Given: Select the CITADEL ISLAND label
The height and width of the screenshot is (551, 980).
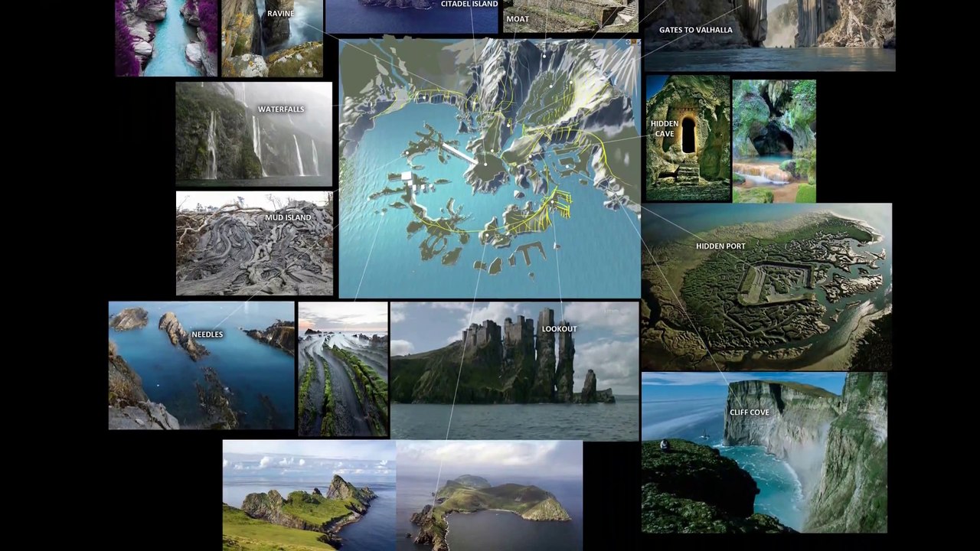Looking at the screenshot, I should pyautogui.click(x=469, y=5).
